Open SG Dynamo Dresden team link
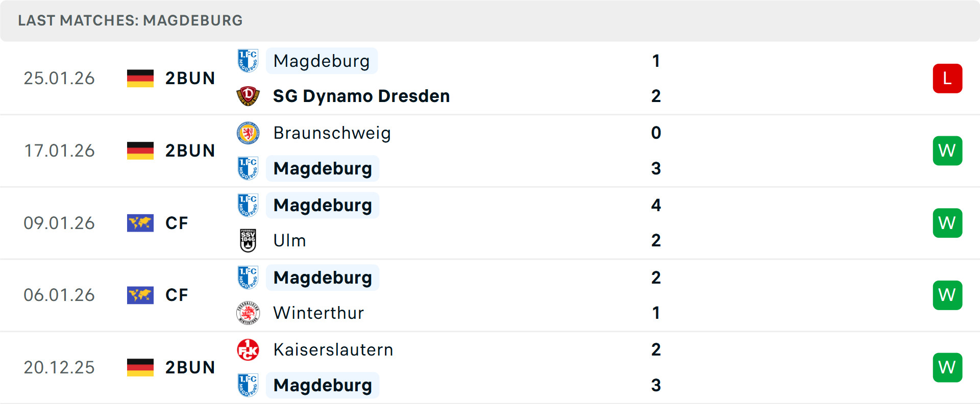Screen dimensions: 980x404 [361, 96]
